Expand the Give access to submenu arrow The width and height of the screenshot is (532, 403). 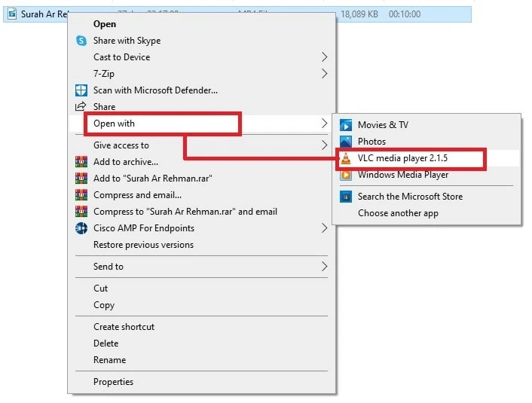324,145
